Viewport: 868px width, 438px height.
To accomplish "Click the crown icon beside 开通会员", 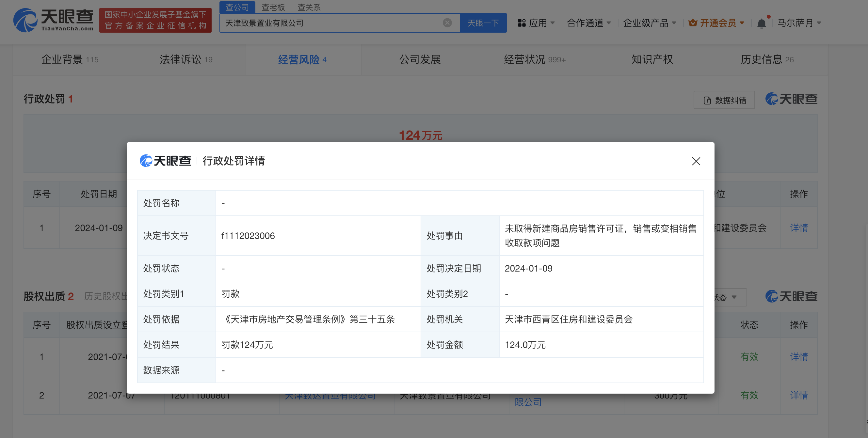I will (x=692, y=23).
